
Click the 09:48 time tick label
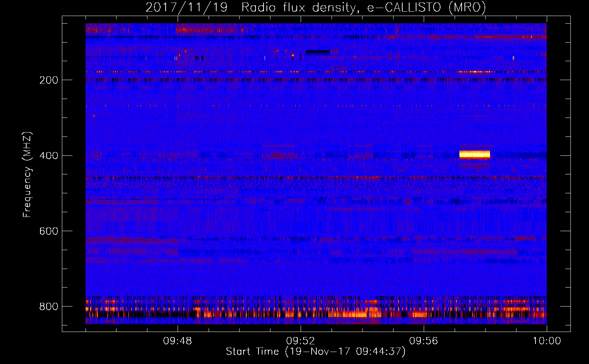point(178,341)
